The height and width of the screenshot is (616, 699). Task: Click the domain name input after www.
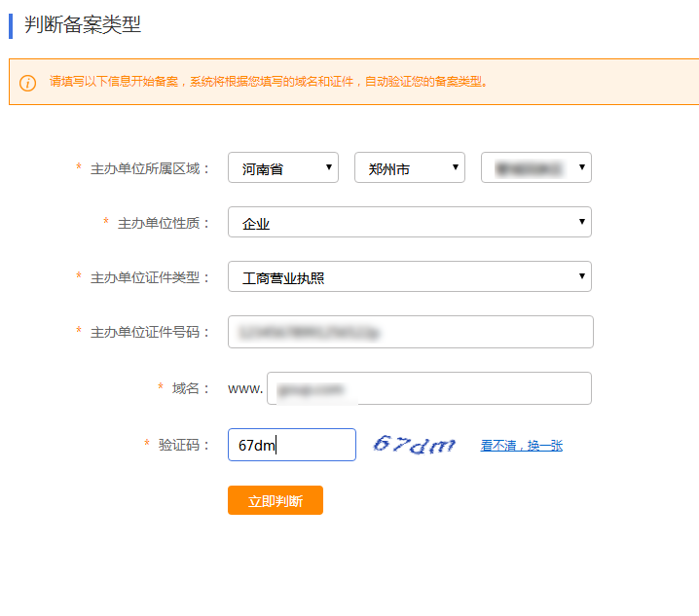[x=428, y=388]
